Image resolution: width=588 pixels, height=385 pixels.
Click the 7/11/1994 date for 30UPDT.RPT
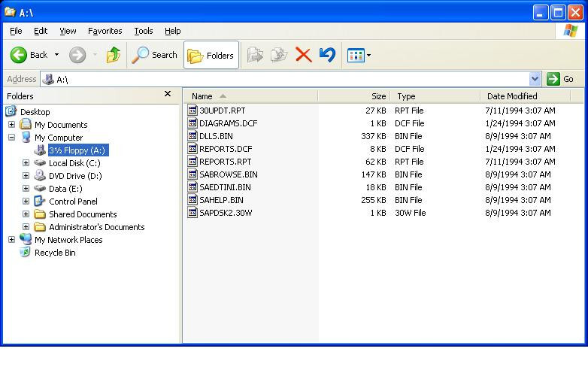point(520,111)
